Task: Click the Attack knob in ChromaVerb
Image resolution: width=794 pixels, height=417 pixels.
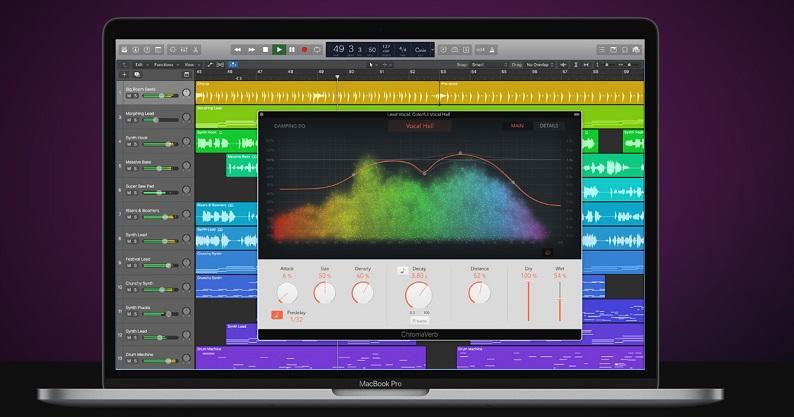Action: pyautogui.click(x=287, y=293)
